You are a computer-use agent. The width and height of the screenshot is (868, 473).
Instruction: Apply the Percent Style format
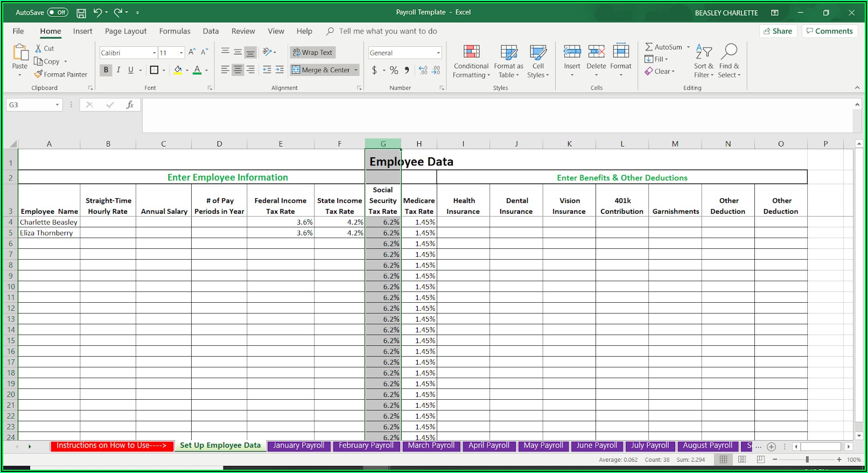[x=394, y=70]
